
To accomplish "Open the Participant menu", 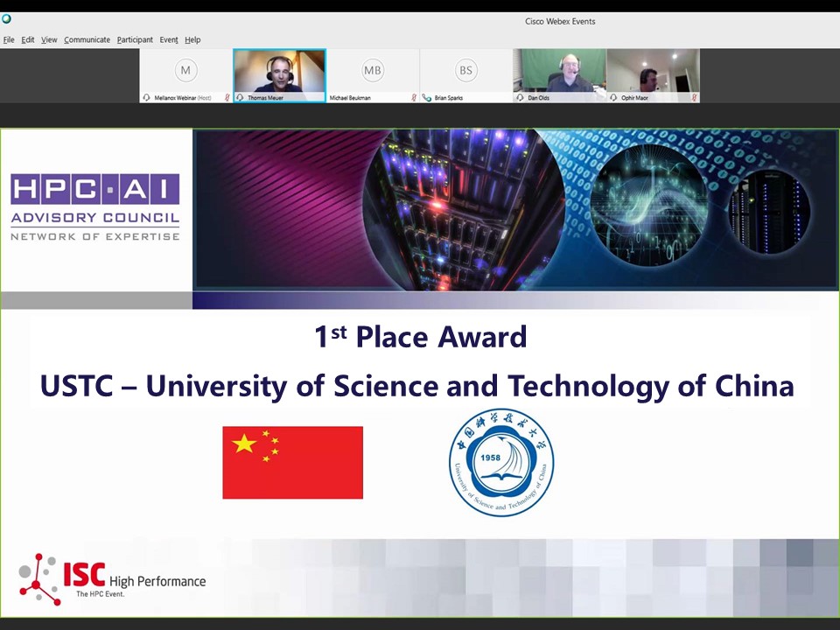I will tap(135, 39).
